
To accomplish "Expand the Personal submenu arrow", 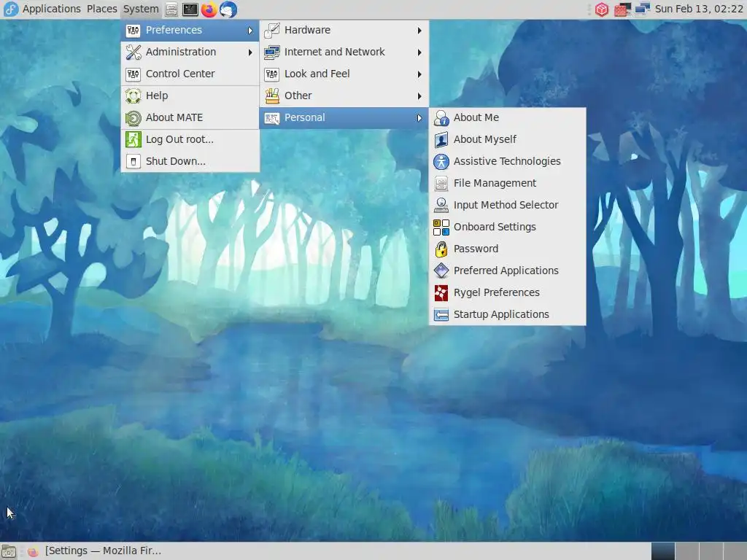I will click(419, 118).
